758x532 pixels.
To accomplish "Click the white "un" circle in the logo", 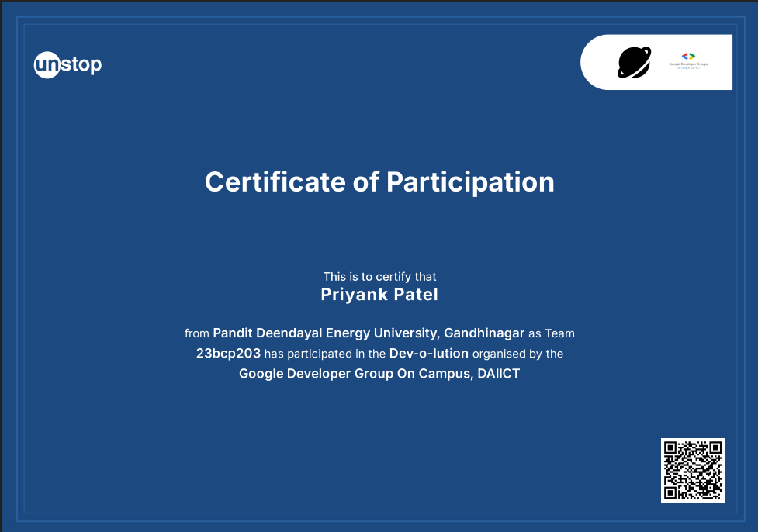I will click(47, 64).
